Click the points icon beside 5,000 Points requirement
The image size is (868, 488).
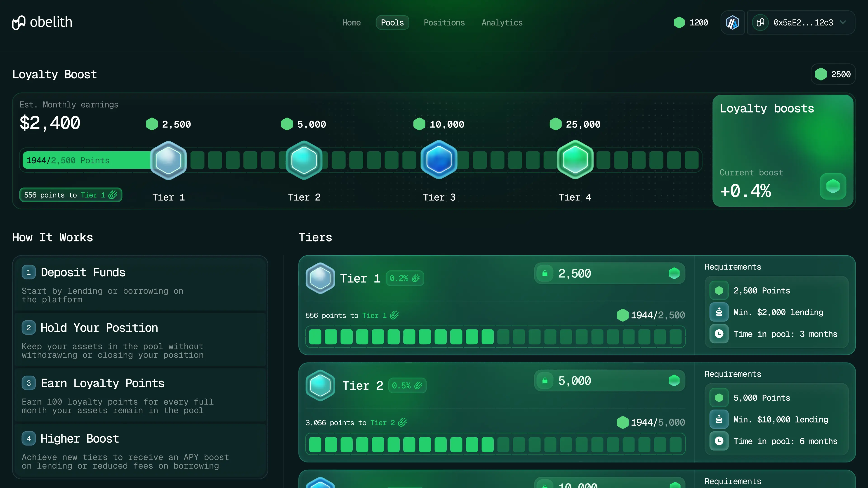pyautogui.click(x=719, y=398)
